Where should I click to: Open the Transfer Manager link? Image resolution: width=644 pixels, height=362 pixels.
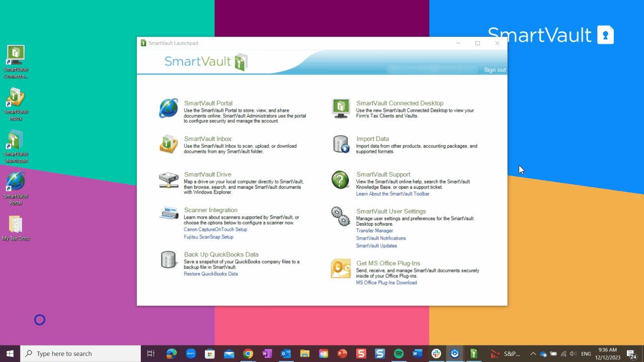tap(374, 231)
